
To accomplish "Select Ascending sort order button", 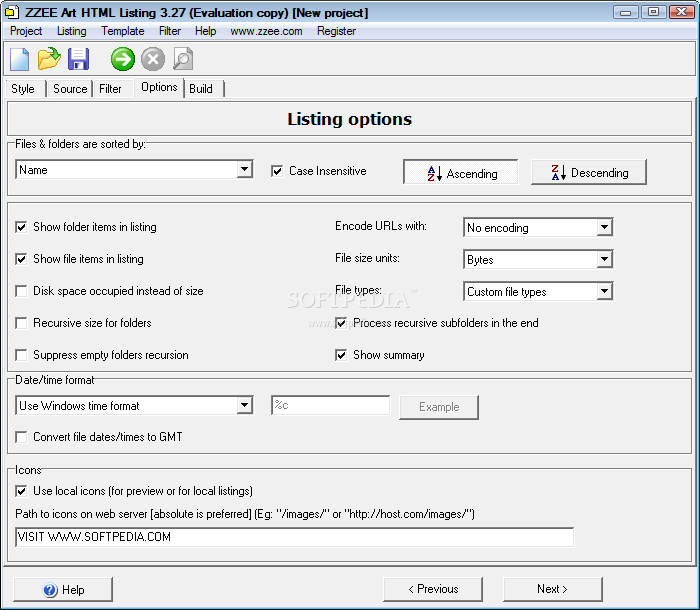I will coord(460,171).
